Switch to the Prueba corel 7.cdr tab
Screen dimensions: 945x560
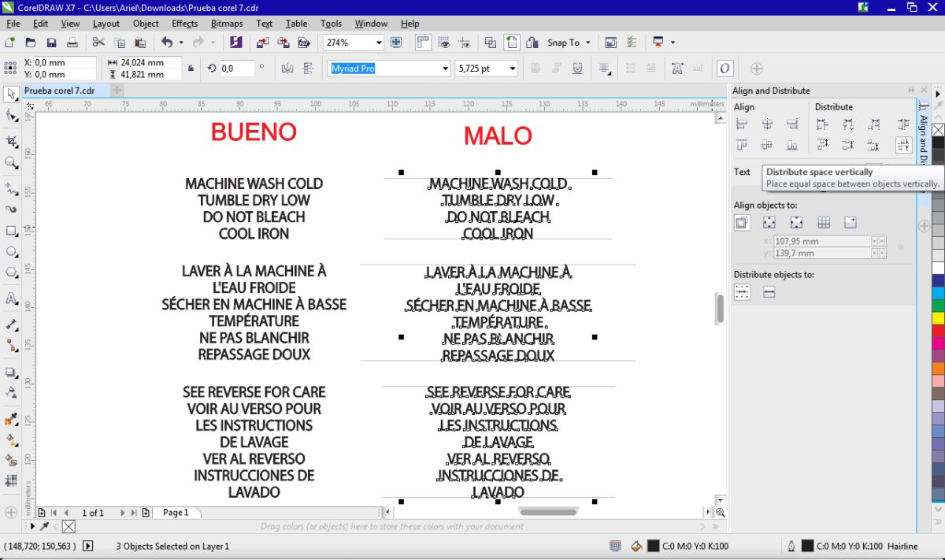click(x=59, y=91)
